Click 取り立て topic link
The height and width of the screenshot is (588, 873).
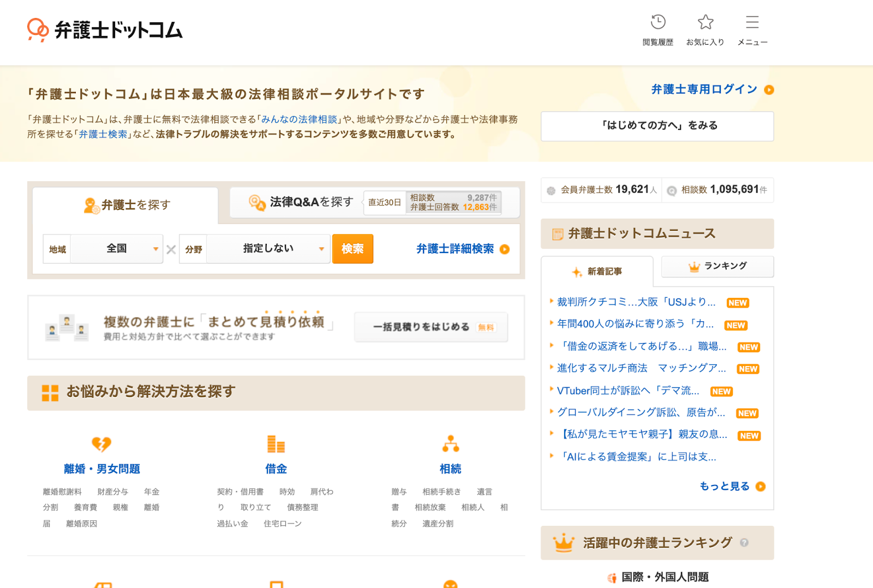click(x=256, y=508)
